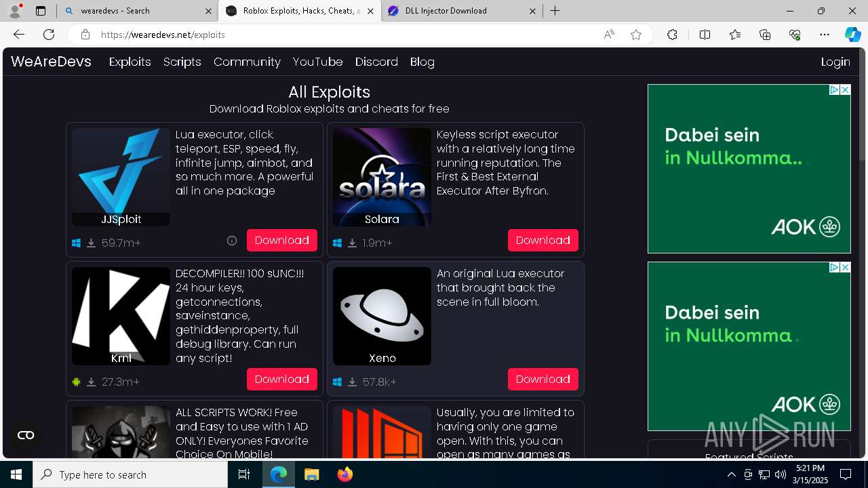Click JJSploit info circle icon

(x=232, y=241)
